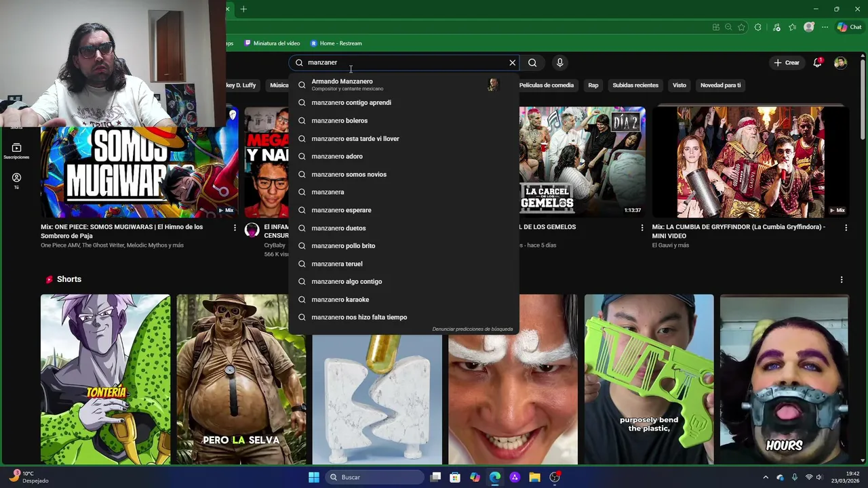The image size is (868, 488).
Task: Select suggestion Armando Manzanero
Action: point(404,84)
